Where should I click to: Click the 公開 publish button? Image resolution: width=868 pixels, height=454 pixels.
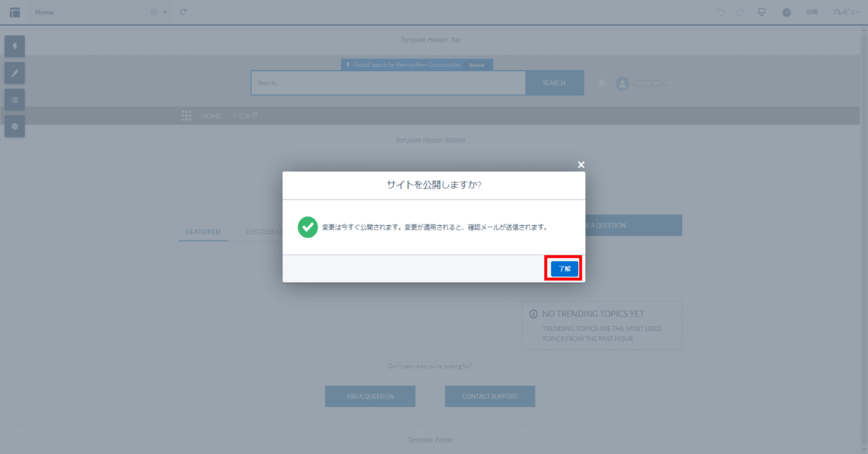(x=812, y=12)
